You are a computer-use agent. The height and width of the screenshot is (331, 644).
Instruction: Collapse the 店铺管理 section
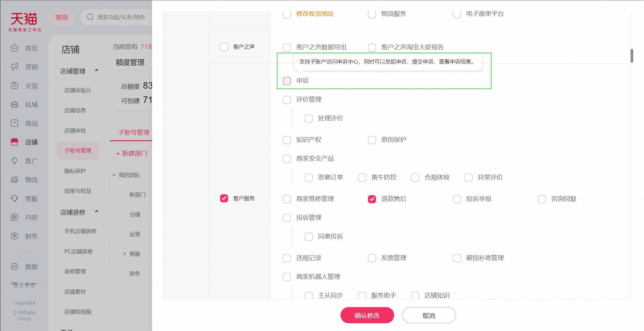(97, 70)
